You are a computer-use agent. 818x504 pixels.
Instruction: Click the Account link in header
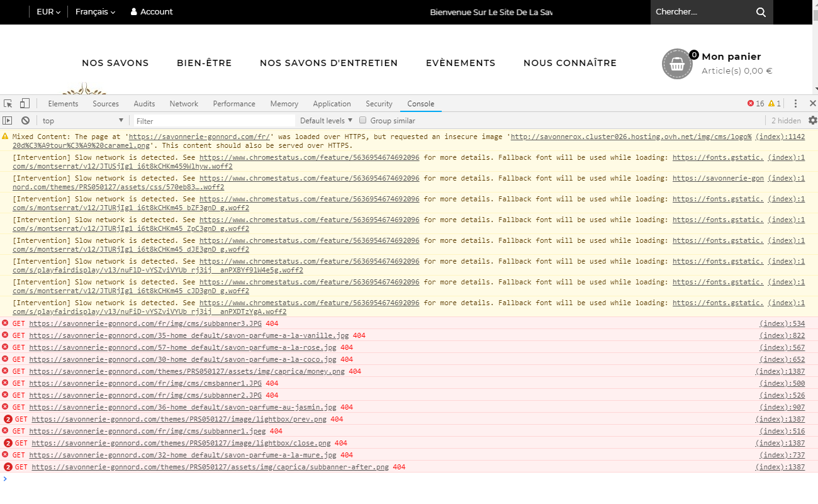[152, 12]
